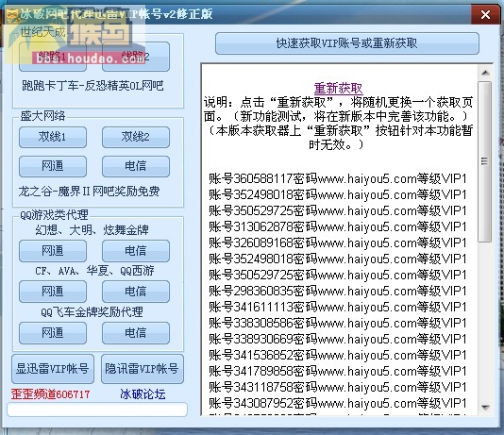Open the 重新获取 hyperlink
This screenshot has height=435, width=504.
pyautogui.click(x=338, y=88)
